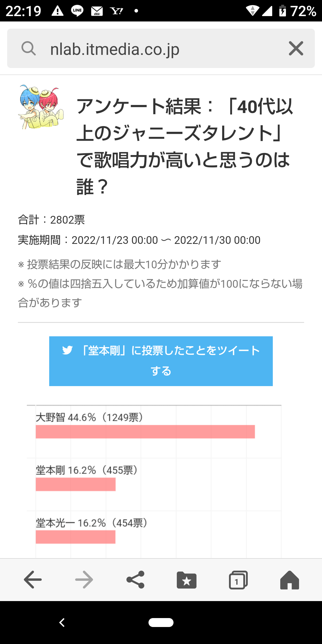Tap the browser back arrow
This screenshot has width=322, height=644.
click(33, 580)
